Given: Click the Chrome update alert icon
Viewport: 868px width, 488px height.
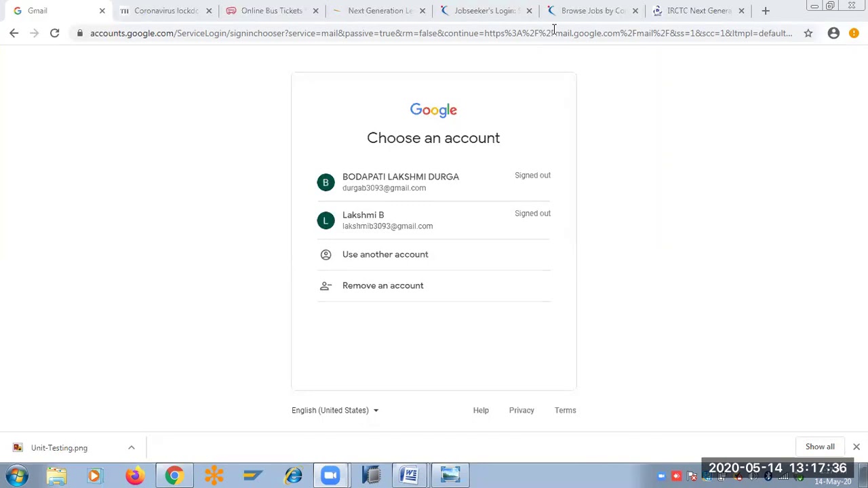Looking at the screenshot, I should (x=854, y=33).
